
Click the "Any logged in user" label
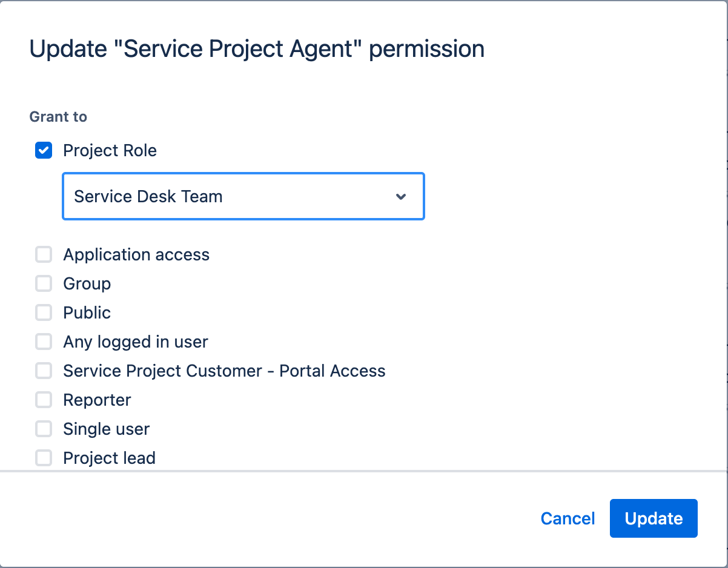point(136,342)
